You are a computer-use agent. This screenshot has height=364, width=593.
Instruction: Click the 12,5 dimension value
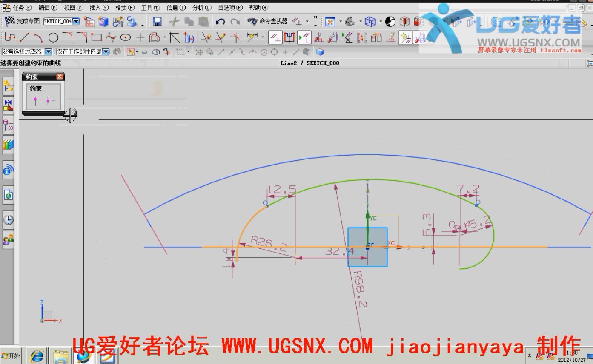pyautogui.click(x=281, y=190)
